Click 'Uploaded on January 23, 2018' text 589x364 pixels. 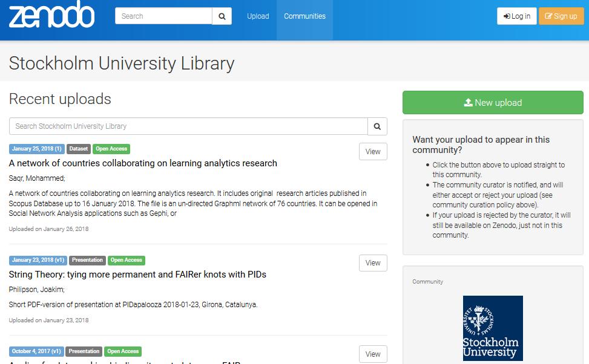pos(49,320)
